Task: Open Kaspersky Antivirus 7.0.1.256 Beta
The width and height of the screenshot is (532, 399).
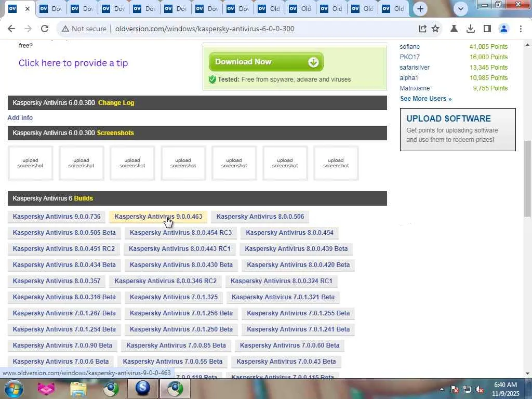Action: (x=181, y=313)
